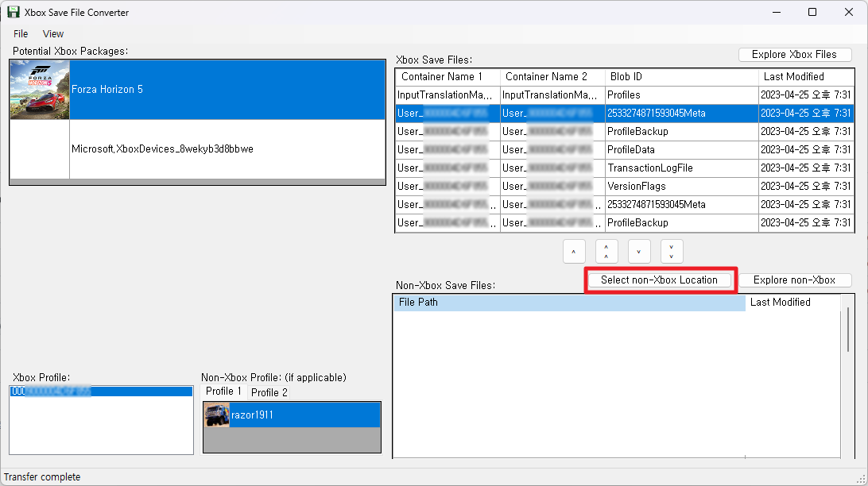Open the File menu
Viewport: 868px width, 486px height.
21,33
